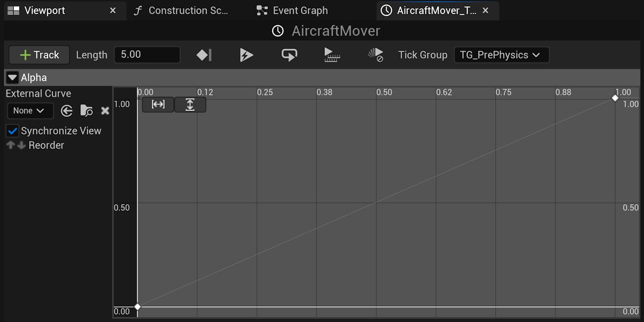The height and width of the screenshot is (322, 644).
Task: Toggle Ignore Time Dilation option
Action: coord(375,55)
